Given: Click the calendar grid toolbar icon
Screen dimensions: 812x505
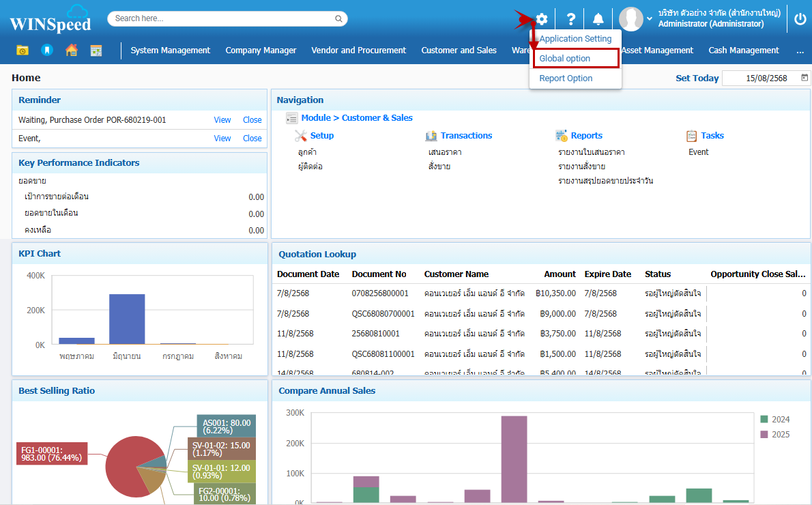Looking at the screenshot, I should (x=96, y=50).
